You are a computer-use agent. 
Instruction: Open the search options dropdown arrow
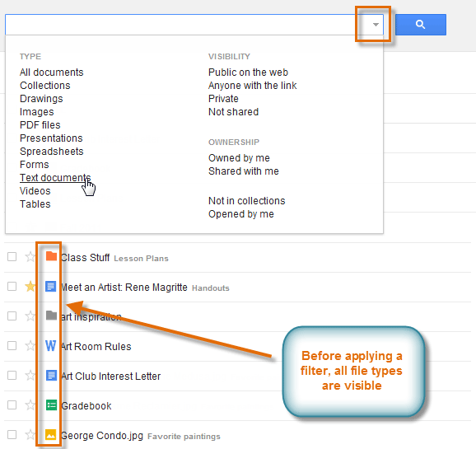pyautogui.click(x=376, y=25)
